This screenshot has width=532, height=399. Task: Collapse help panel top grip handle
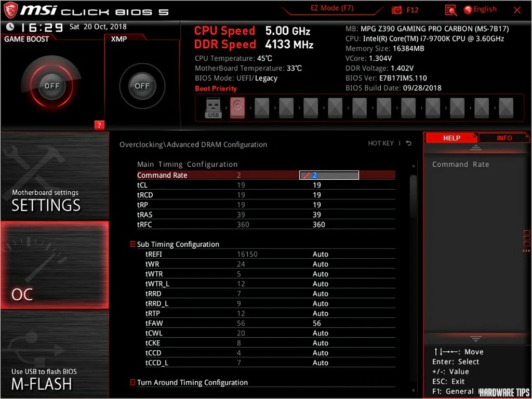point(476,148)
